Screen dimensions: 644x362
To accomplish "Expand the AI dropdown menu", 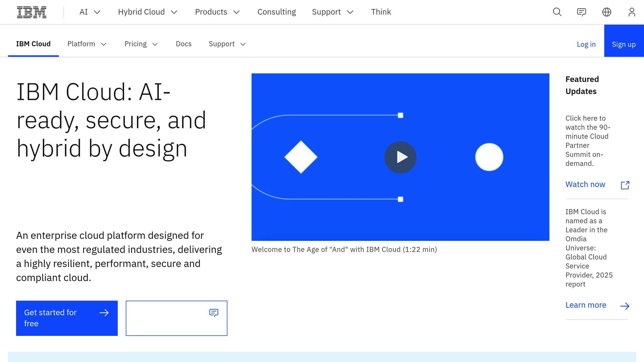I will pos(90,12).
